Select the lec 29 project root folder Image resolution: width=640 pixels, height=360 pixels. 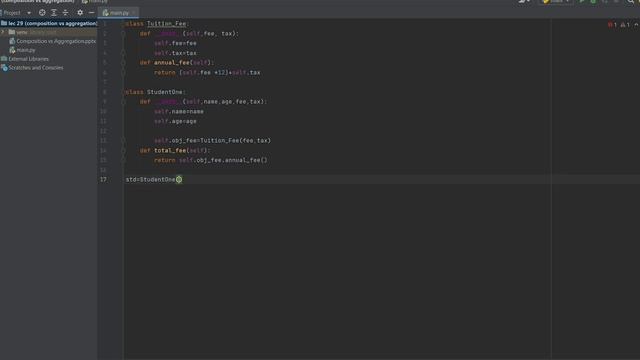coord(49,23)
